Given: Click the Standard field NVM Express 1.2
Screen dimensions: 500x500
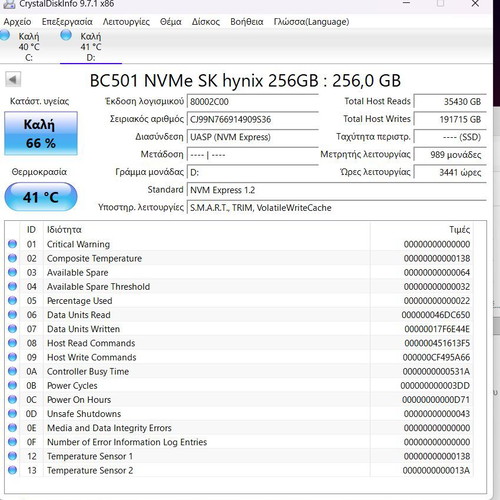Looking at the screenshot, I should [337, 190].
